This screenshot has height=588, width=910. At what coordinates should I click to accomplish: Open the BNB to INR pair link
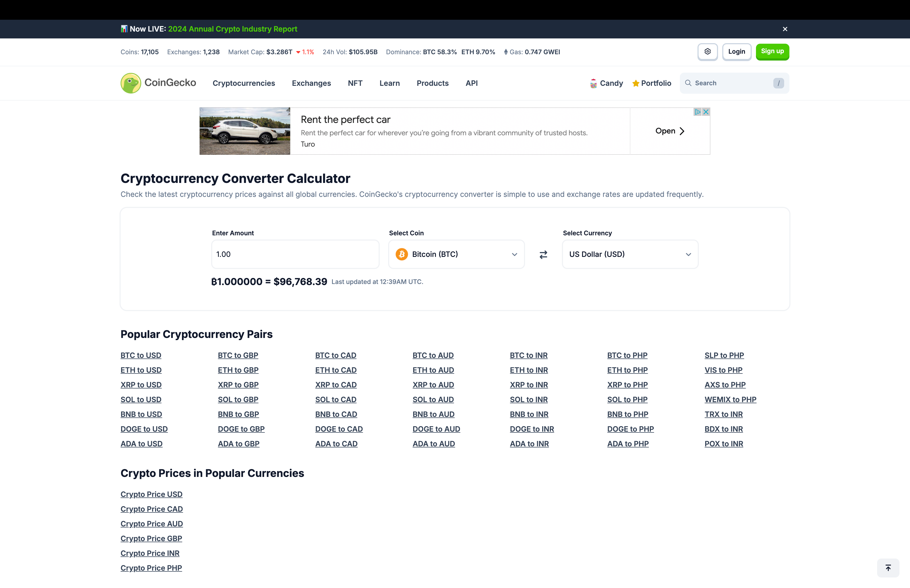pyautogui.click(x=529, y=415)
